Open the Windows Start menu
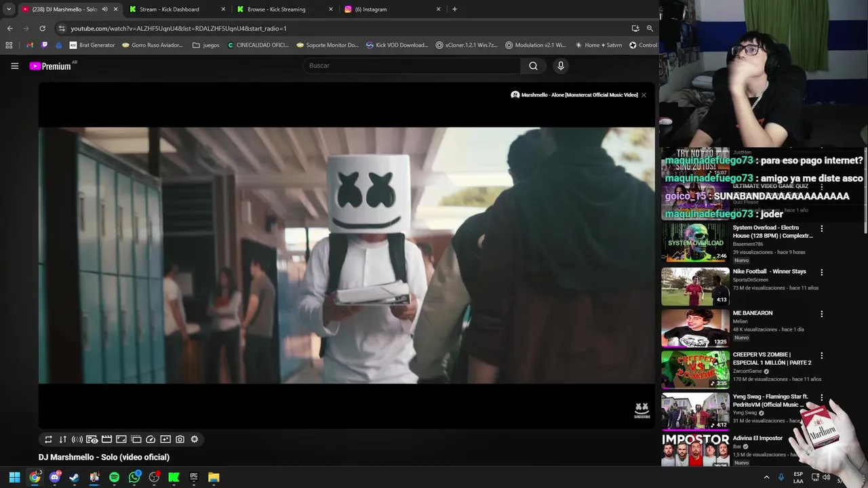868x488 pixels. 14,477
